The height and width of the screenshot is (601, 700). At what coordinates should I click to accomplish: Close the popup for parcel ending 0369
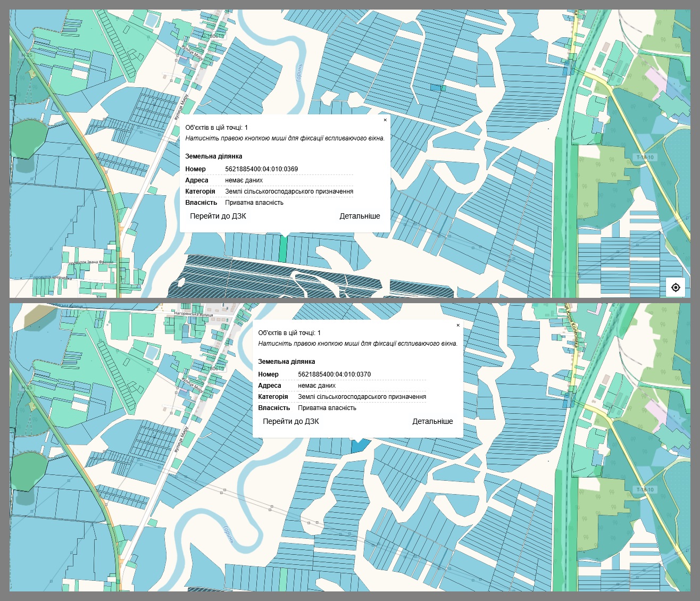385,120
